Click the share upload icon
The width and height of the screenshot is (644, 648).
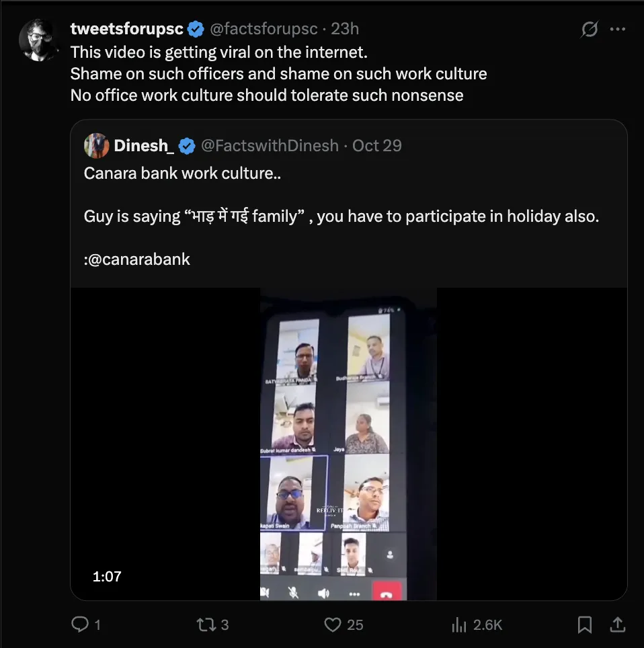pos(615,624)
